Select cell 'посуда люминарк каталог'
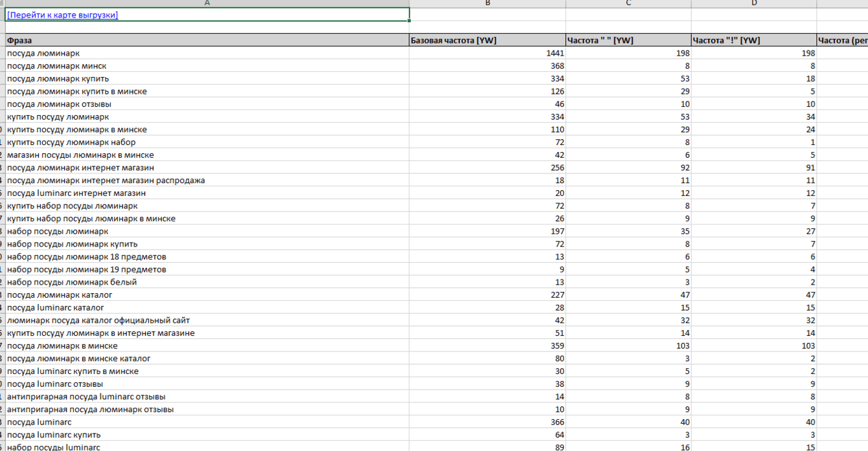 pos(207,295)
